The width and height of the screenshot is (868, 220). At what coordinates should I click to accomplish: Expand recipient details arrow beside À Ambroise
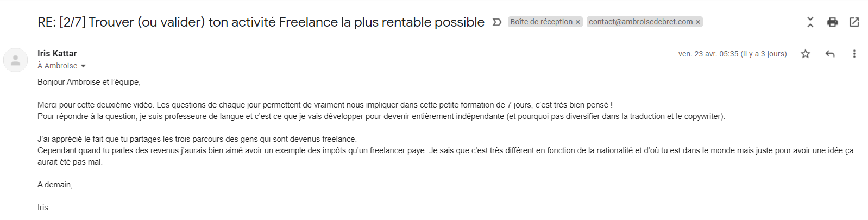tap(83, 66)
